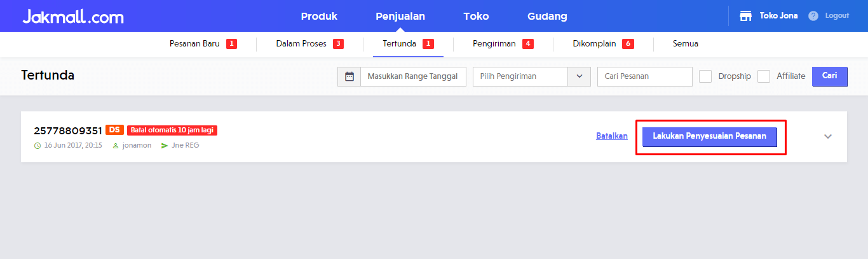Viewport: 868px width, 259px height.
Task: Click the Tertunda page heading
Action: (48, 75)
